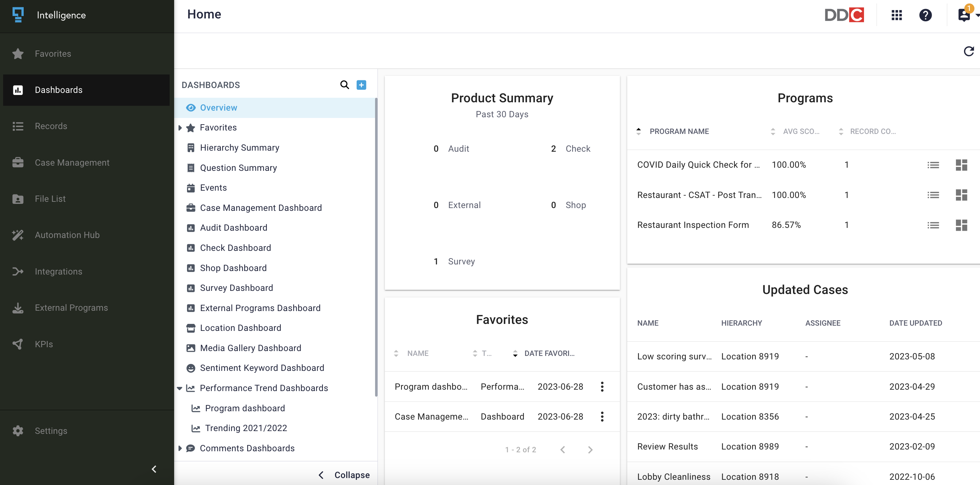Image resolution: width=980 pixels, height=485 pixels.
Task: Click the dashboards list vertical scrollbar
Action: tap(376, 247)
